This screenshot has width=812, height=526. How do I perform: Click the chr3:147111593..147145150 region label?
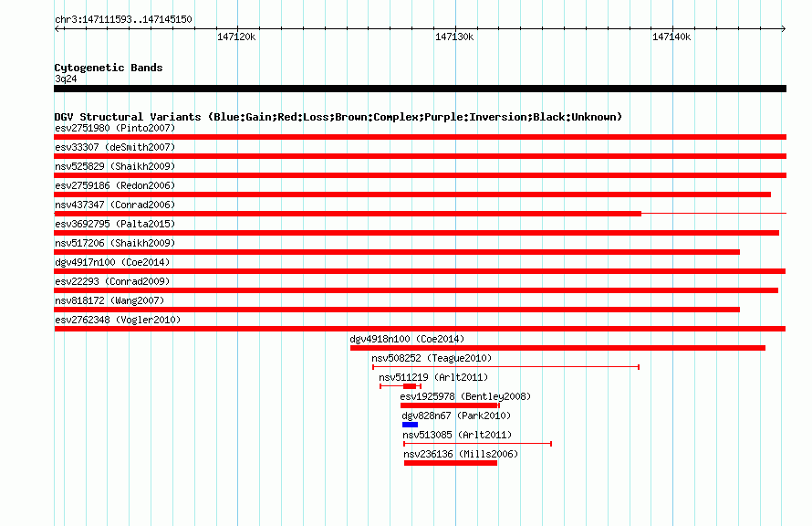123,20
